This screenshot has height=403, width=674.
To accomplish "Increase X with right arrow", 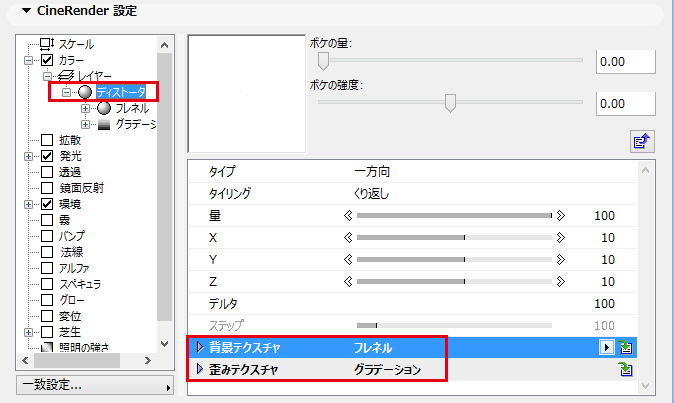I will [x=561, y=238].
